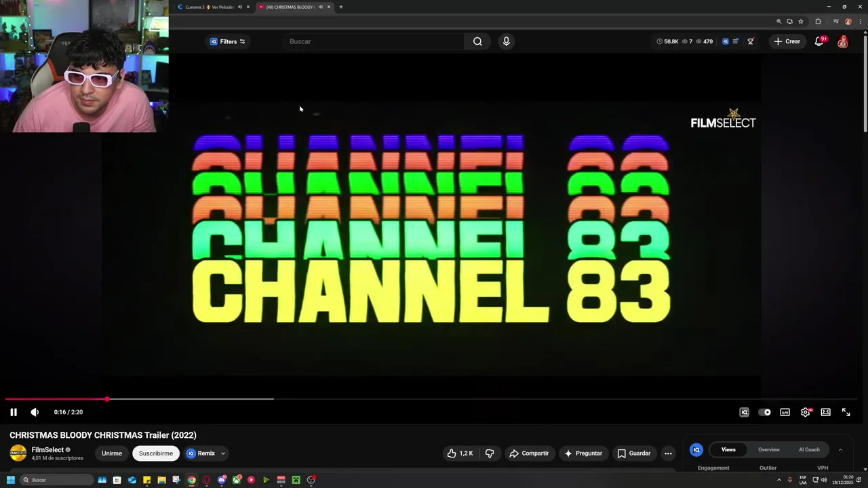
Task: Open volume control in system tray
Action: (x=824, y=480)
